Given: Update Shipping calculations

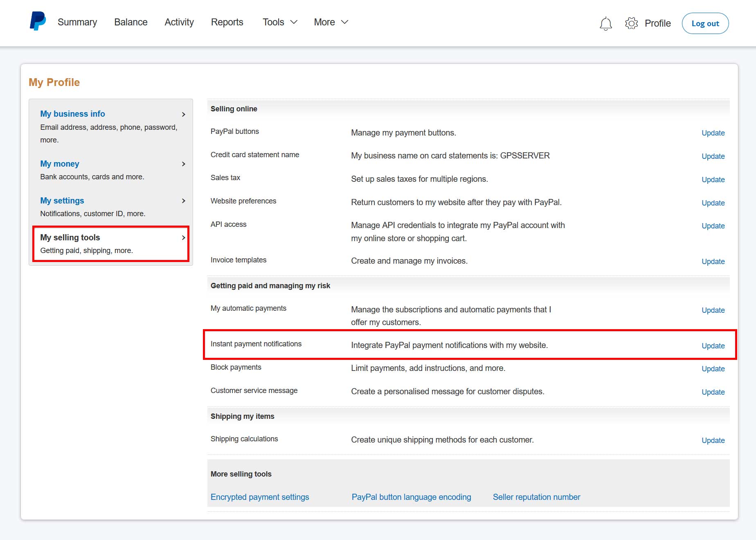Looking at the screenshot, I should click(x=713, y=441).
